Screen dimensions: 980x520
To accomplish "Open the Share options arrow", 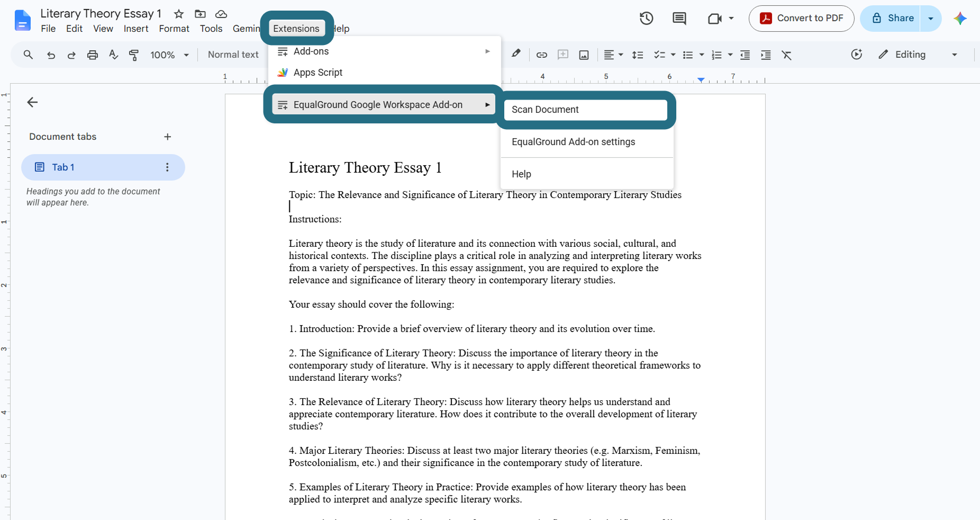I will tap(931, 19).
